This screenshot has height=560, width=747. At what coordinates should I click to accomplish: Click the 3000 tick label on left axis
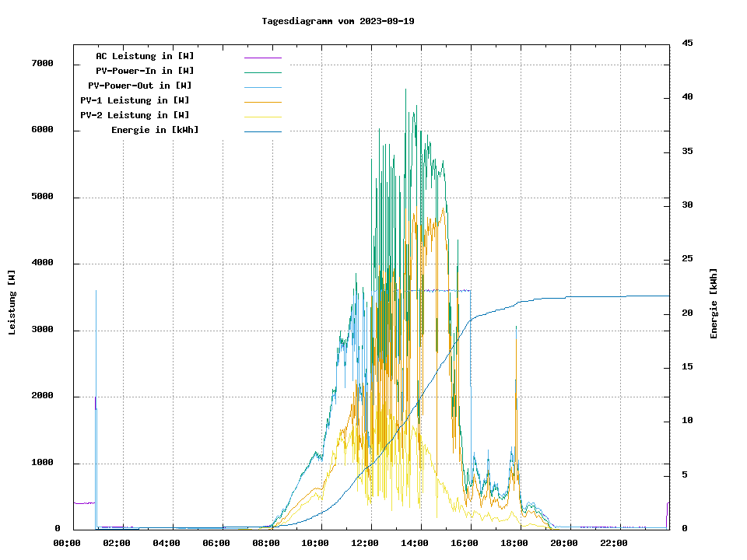[41, 330]
